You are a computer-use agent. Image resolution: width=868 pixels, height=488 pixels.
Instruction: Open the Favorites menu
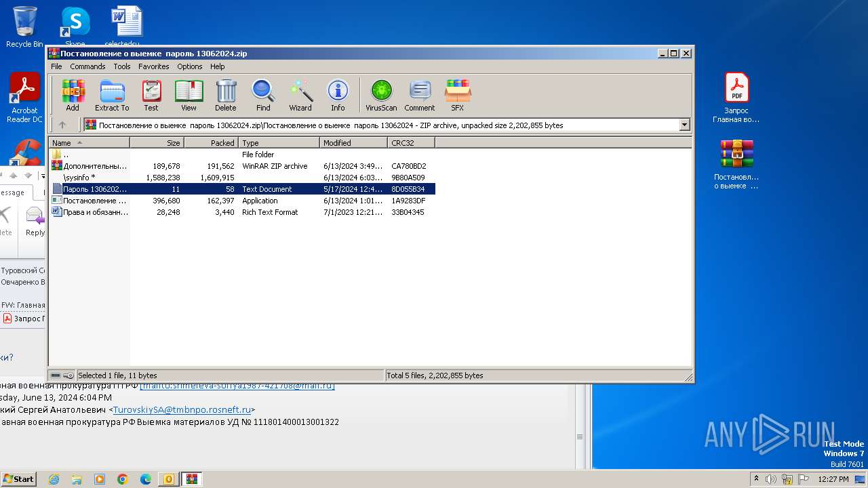click(x=154, y=66)
